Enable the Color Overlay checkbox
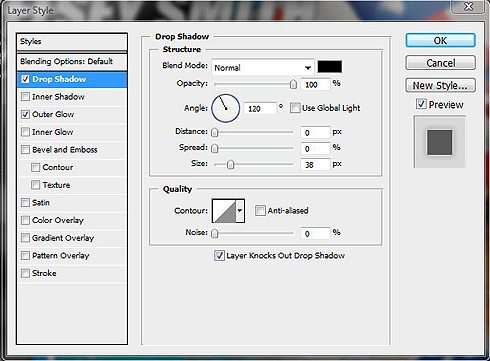Screen dimensions: 490x361 tap(25, 220)
